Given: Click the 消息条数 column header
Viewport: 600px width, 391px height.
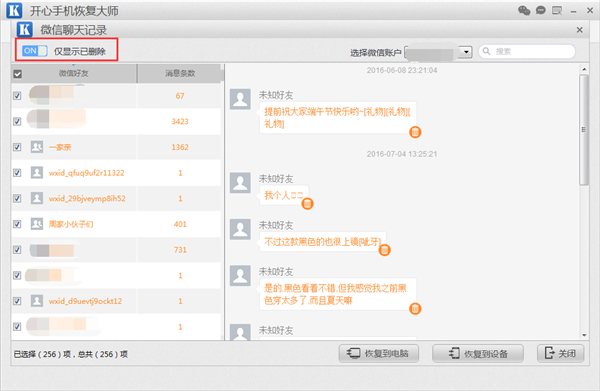Looking at the screenshot, I should pos(180,73).
